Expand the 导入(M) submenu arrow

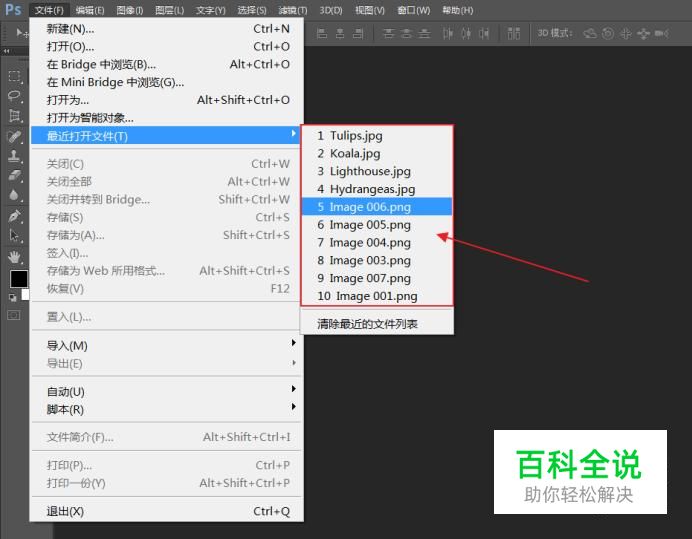click(x=293, y=343)
